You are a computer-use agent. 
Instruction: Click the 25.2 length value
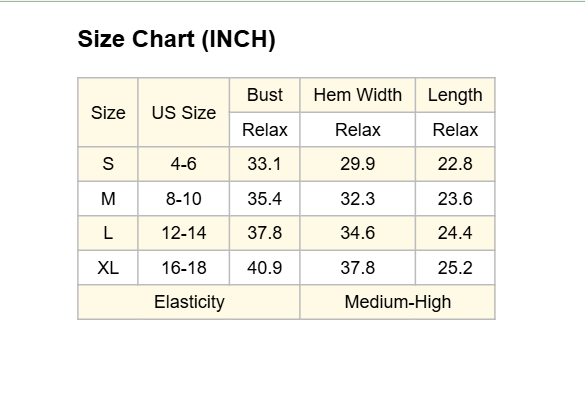pyautogui.click(x=455, y=267)
